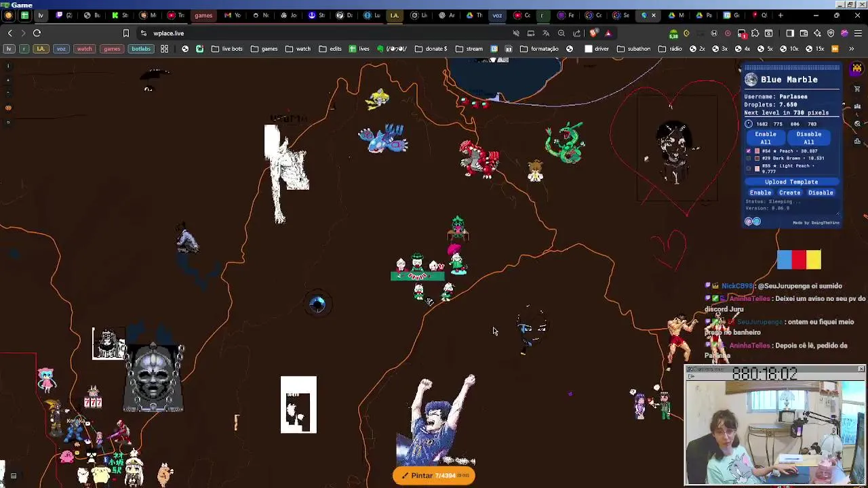This screenshot has width=868, height=488.
Task: Show more bookmarks chevron
Action: pos(851,49)
